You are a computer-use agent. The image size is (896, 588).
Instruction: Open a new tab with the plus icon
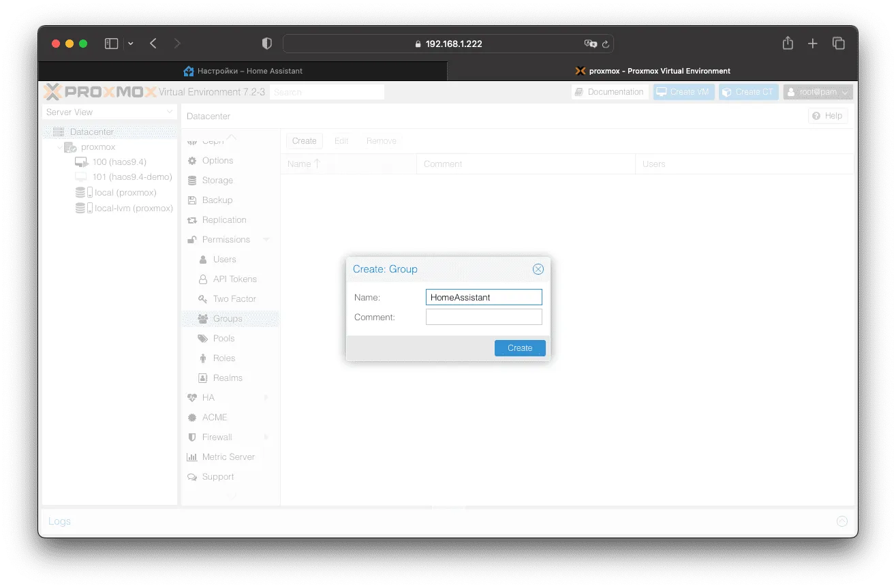[812, 44]
